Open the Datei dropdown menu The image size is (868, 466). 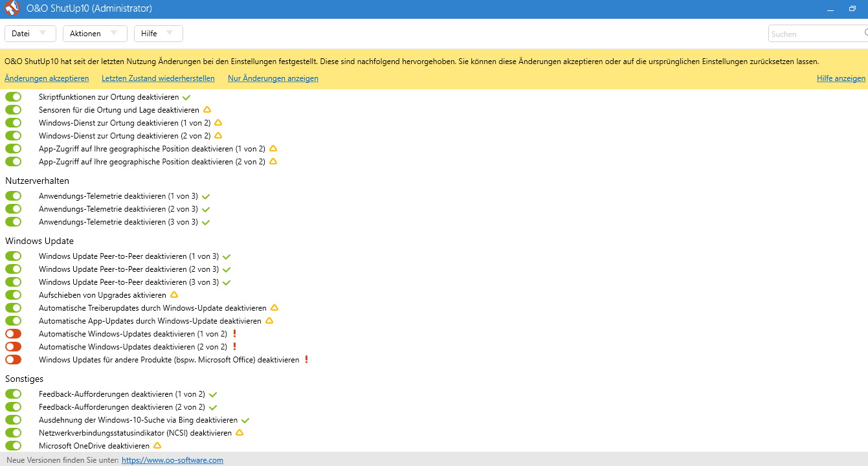coord(30,34)
